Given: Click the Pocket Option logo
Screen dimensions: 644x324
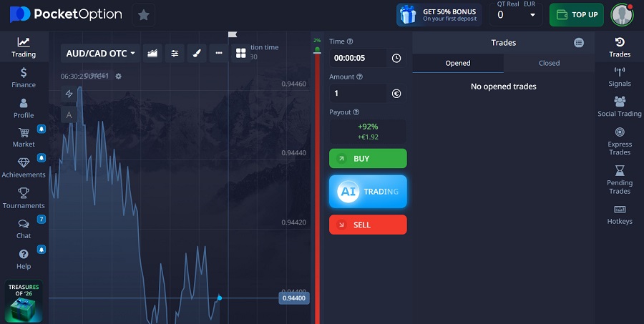Looking at the screenshot, I should pos(66,14).
